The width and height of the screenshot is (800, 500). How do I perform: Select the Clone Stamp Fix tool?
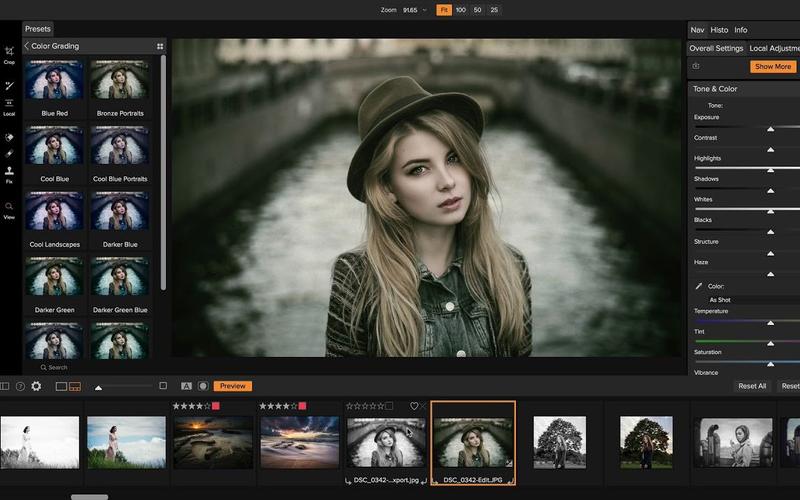click(9, 171)
